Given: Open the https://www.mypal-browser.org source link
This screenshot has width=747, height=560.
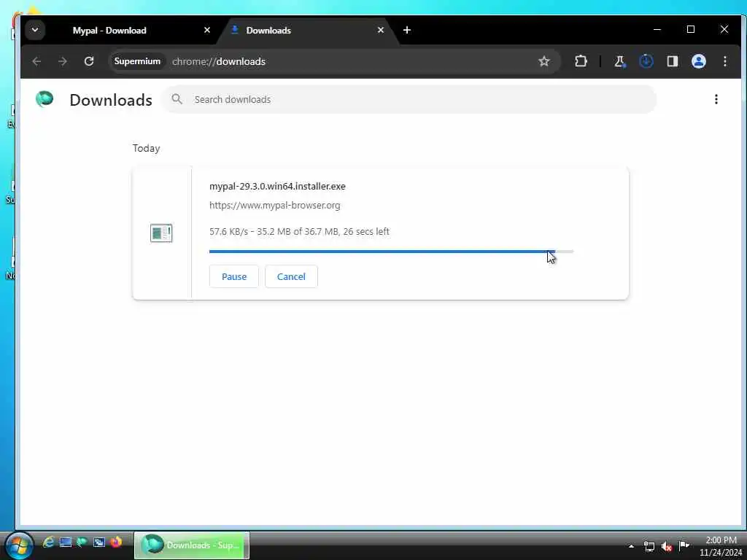Looking at the screenshot, I should [x=275, y=205].
